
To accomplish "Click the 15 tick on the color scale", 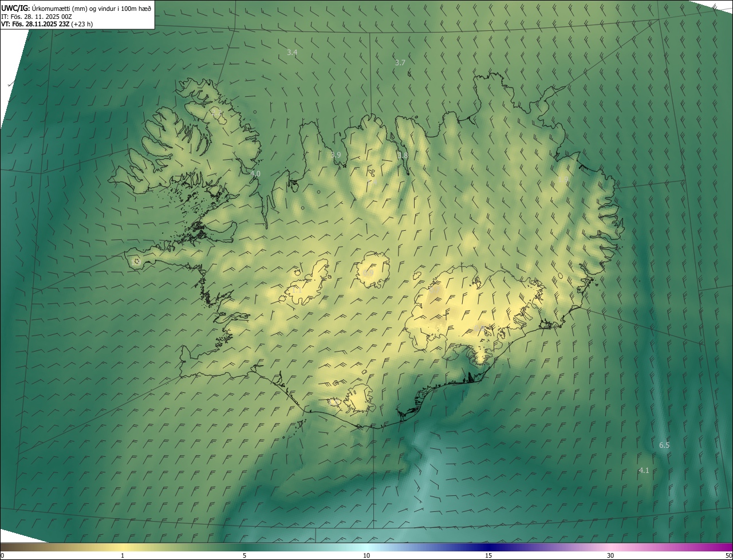I will pyautogui.click(x=488, y=555).
